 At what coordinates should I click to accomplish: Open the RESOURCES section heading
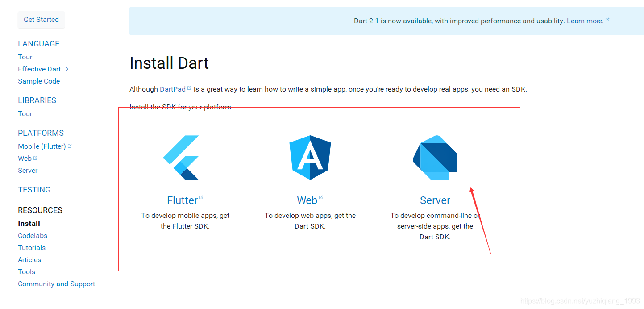(40, 210)
